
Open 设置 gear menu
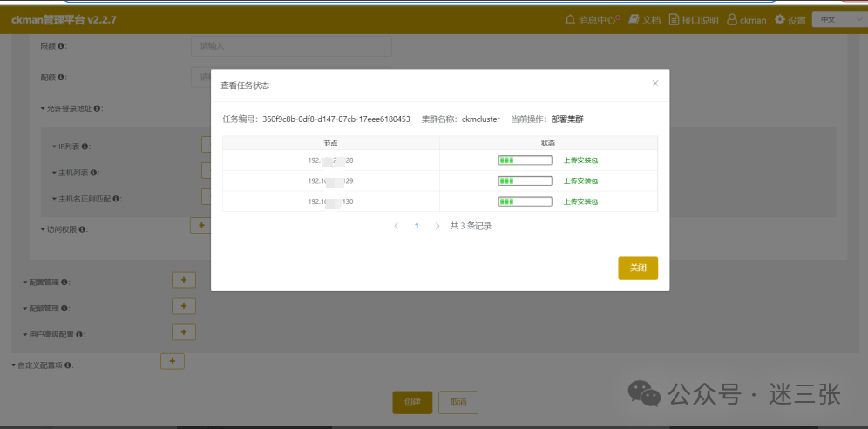[790, 20]
